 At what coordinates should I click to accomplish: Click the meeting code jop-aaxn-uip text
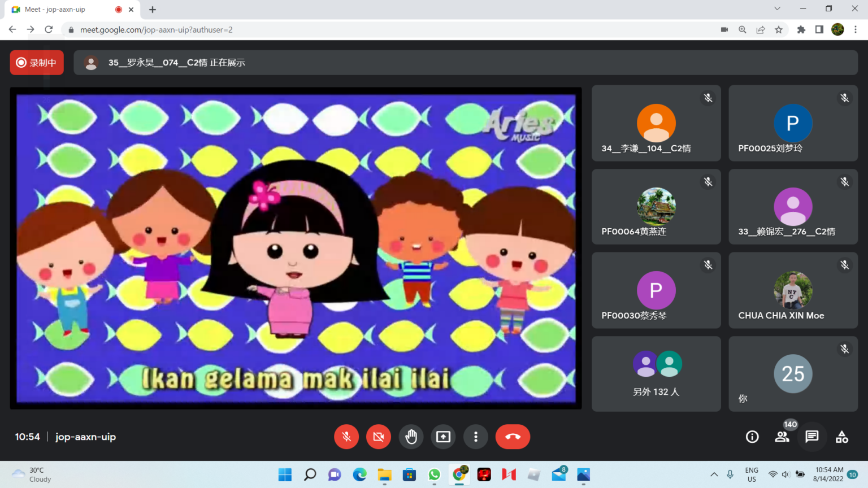pos(85,437)
